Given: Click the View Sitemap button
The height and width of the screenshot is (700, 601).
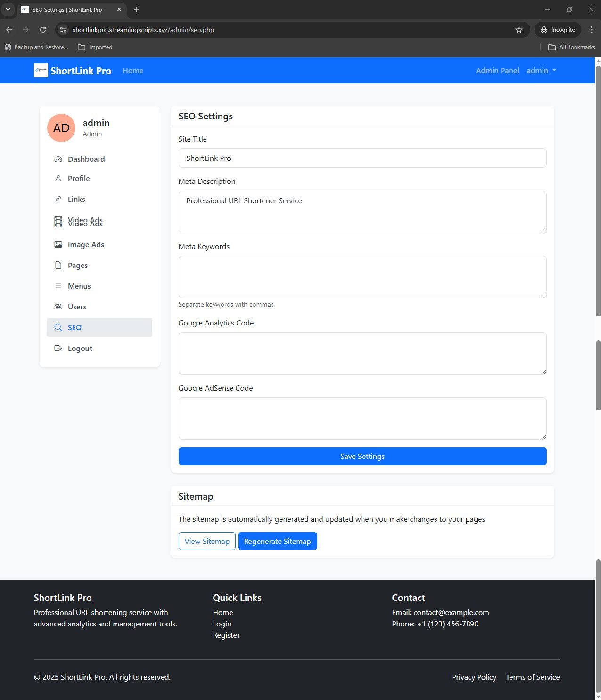Looking at the screenshot, I should [207, 541].
